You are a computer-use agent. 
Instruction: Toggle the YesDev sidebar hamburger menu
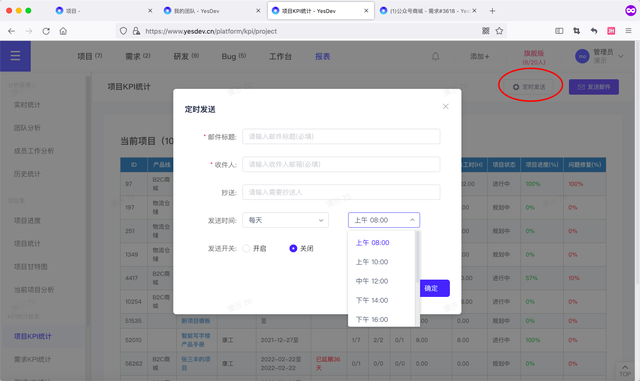(x=15, y=56)
